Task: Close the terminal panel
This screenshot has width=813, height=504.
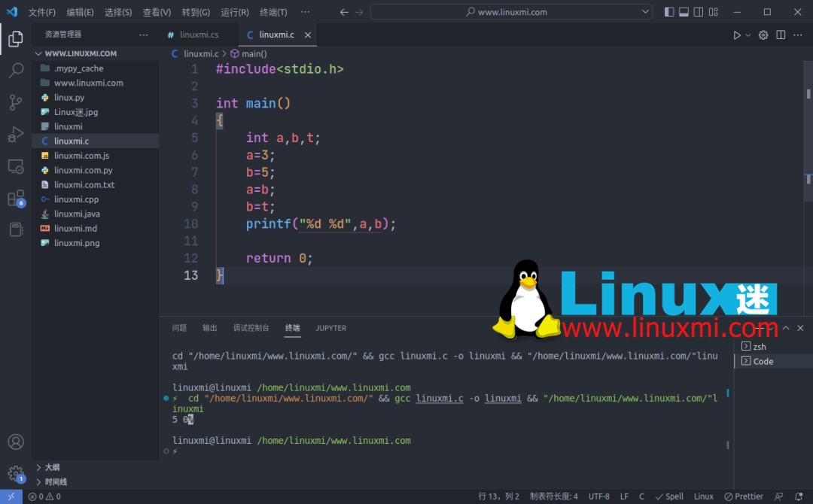Action: click(x=800, y=328)
